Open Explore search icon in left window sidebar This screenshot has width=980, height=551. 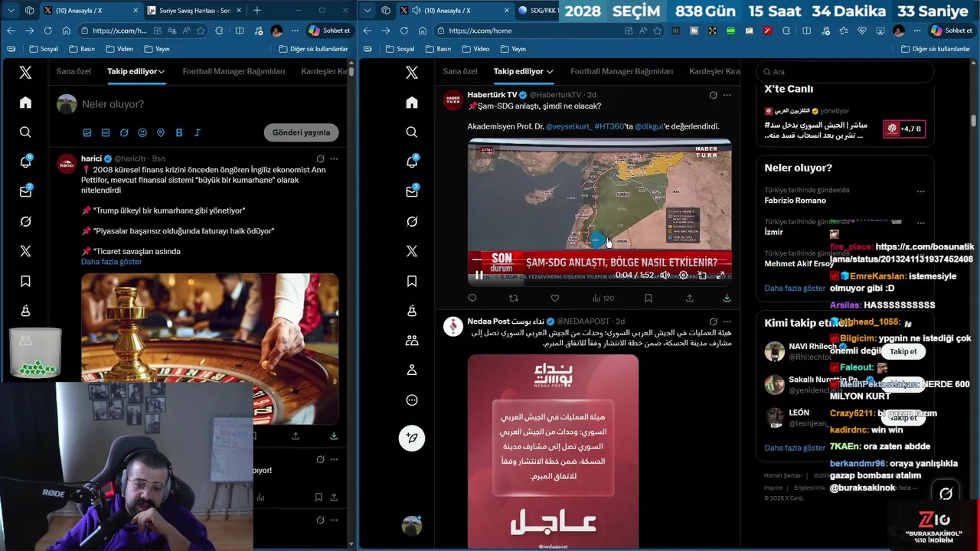[25, 132]
